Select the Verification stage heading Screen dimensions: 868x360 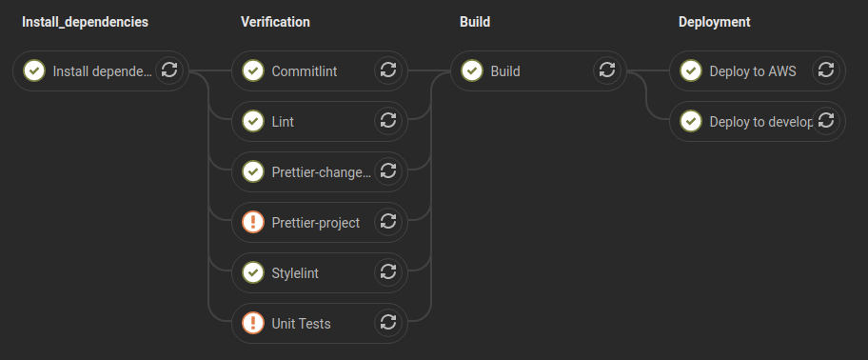(x=275, y=22)
